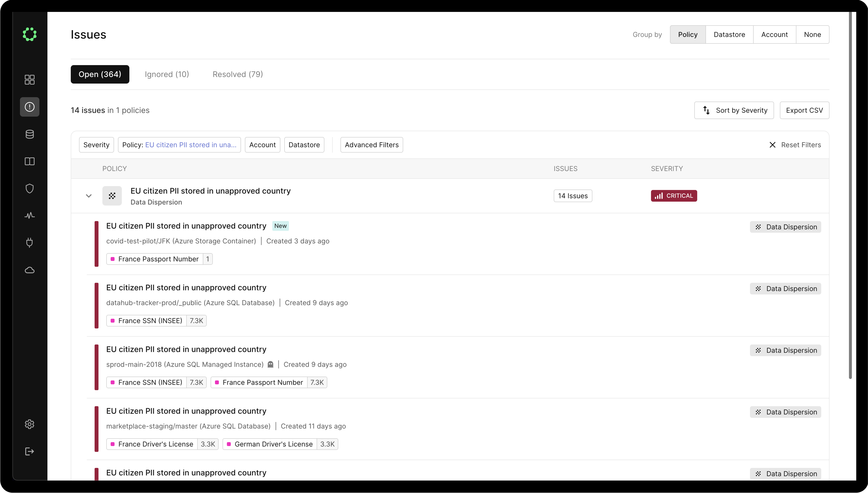Screen dimensions: 868x493
Task: Open the Severity filter dropdown
Action: tap(96, 145)
